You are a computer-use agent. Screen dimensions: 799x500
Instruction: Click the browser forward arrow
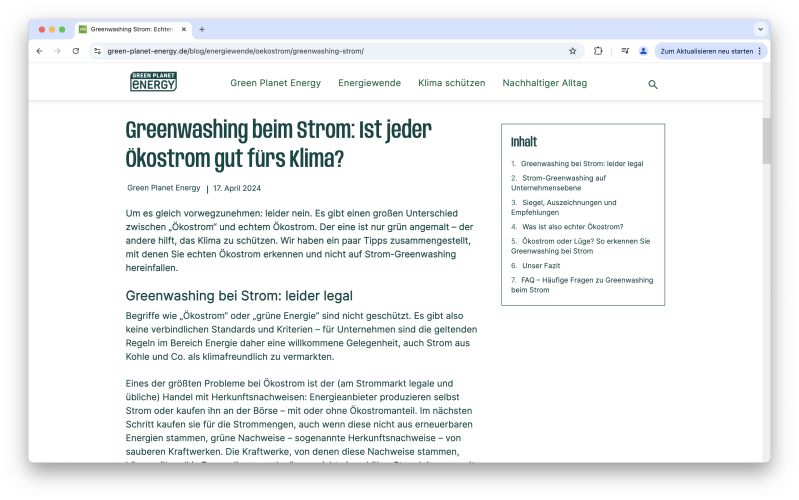click(58, 51)
